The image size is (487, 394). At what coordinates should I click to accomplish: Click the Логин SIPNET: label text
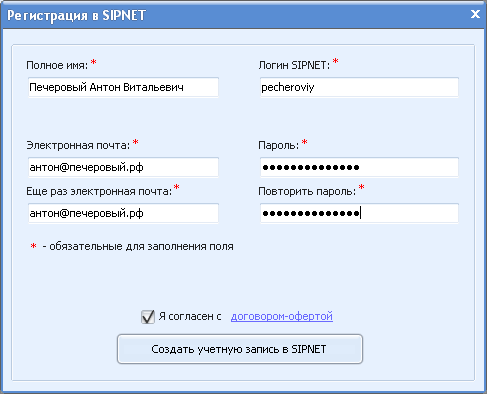tap(294, 65)
